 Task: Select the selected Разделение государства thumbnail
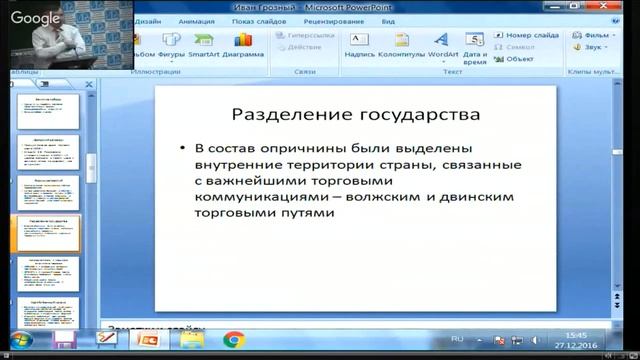point(48,233)
